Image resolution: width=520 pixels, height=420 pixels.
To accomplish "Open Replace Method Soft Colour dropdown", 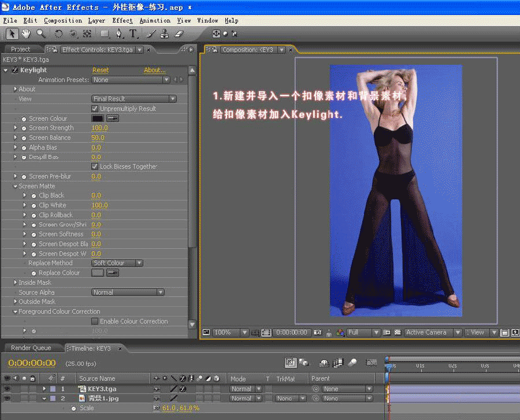I will point(117,263).
